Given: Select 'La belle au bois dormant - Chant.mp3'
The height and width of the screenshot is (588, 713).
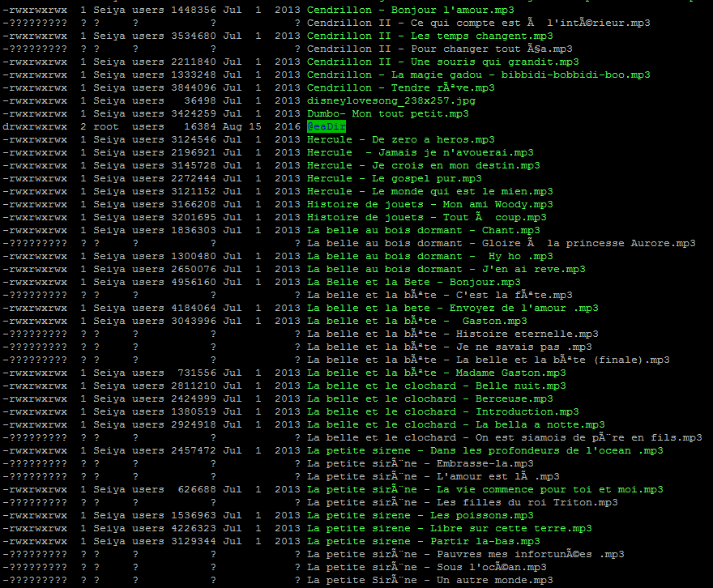Looking at the screenshot, I should (424, 230).
